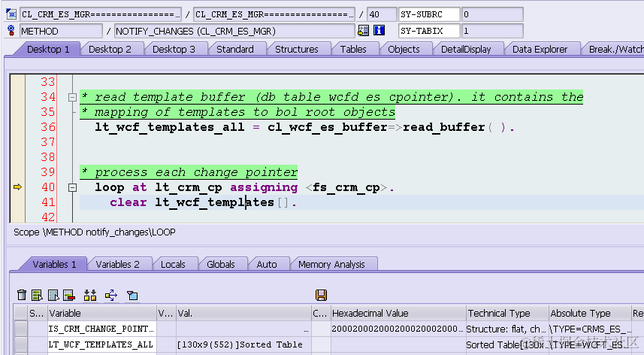The width and height of the screenshot is (644, 355).
Task: Click the SY-TABIX field
Action: [x=429, y=31]
